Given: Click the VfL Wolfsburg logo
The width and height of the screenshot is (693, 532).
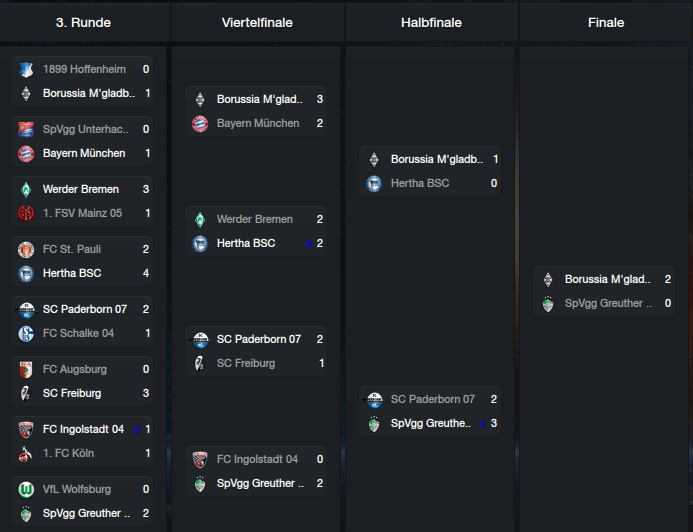Looking at the screenshot, I should coord(26,490).
